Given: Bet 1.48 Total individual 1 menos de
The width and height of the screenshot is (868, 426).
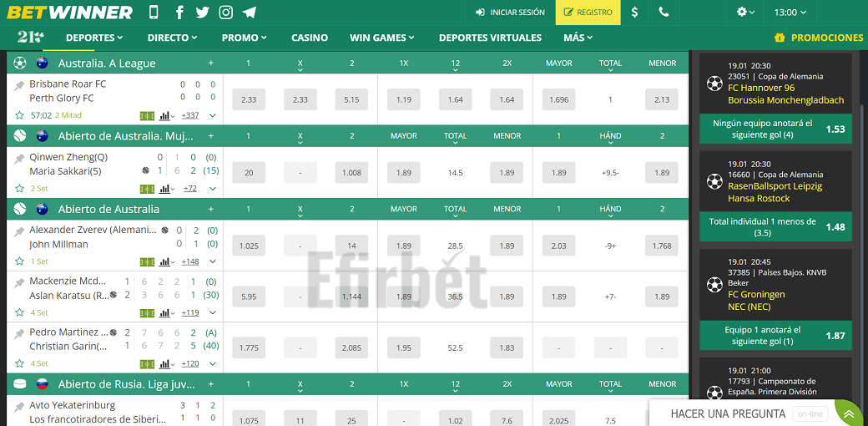Looking at the screenshot, I should click(775, 227).
